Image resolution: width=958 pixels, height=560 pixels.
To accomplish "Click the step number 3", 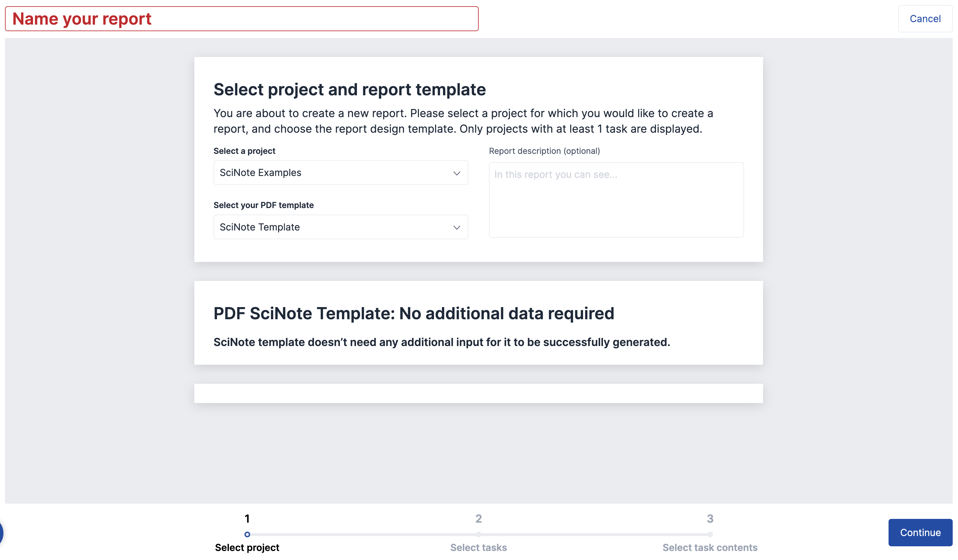I will click(x=710, y=519).
